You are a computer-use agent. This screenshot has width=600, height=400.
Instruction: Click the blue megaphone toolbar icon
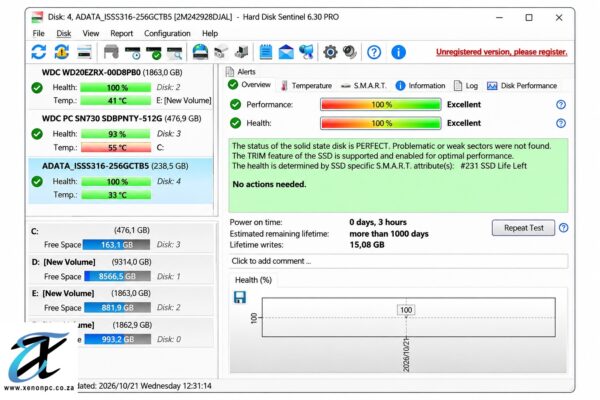[x=306, y=52]
